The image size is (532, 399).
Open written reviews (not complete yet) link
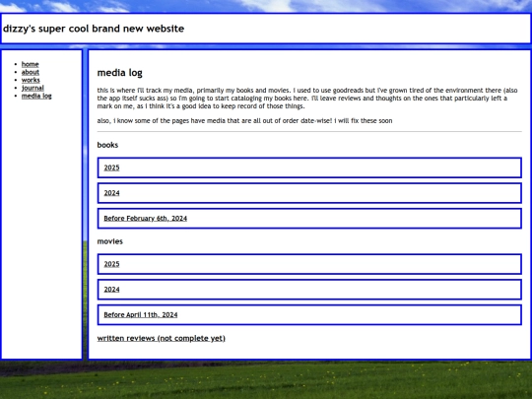[x=162, y=338]
